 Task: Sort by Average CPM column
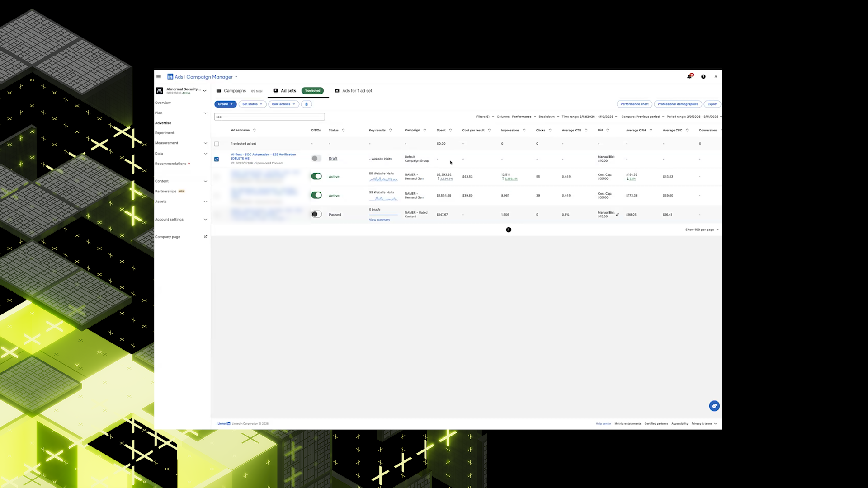tap(651, 131)
